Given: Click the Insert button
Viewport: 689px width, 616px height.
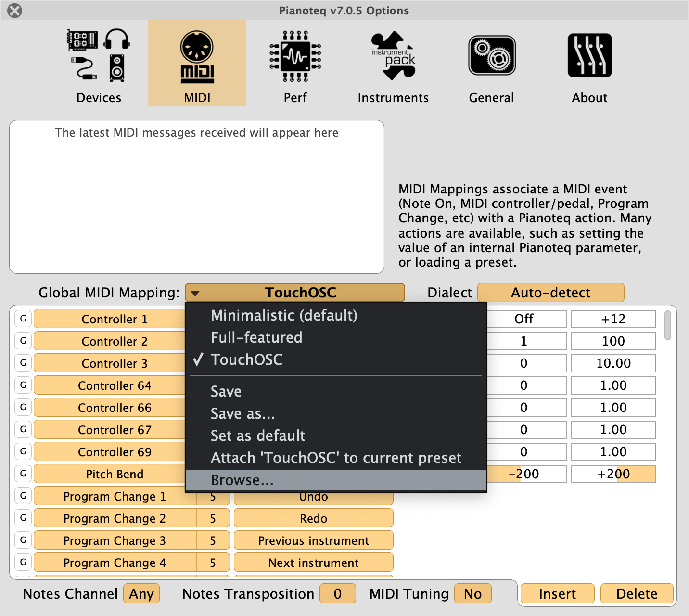Looking at the screenshot, I should [557, 593].
